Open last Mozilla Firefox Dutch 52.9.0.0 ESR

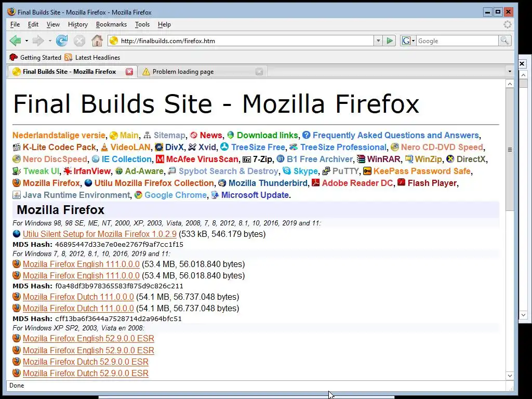point(86,373)
